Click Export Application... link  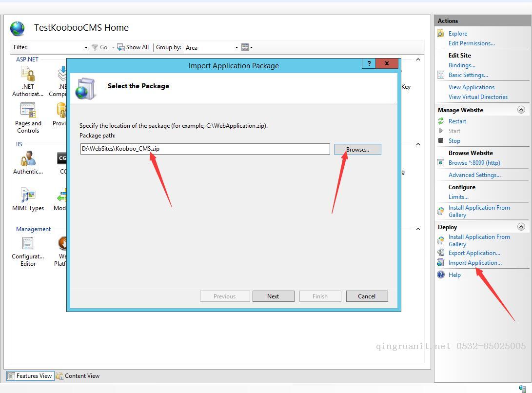pyautogui.click(x=474, y=253)
